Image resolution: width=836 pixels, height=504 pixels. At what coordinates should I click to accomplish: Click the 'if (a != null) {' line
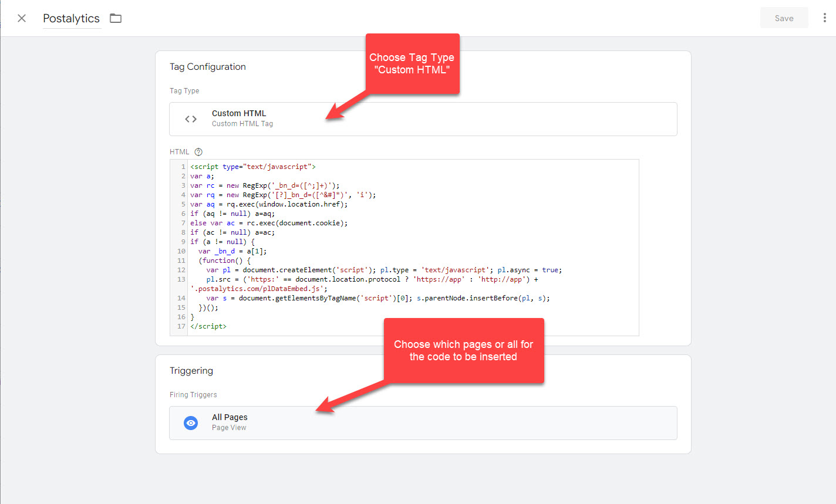point(223,242)
